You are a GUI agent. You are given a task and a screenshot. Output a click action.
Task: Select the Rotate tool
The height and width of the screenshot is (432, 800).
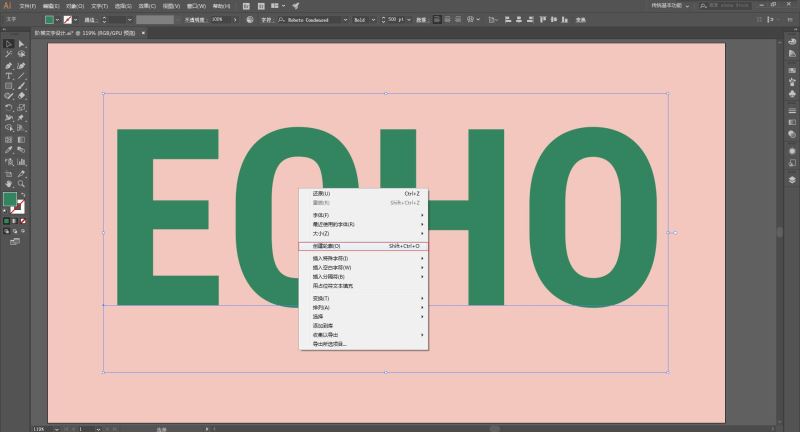tap(9, 108)
